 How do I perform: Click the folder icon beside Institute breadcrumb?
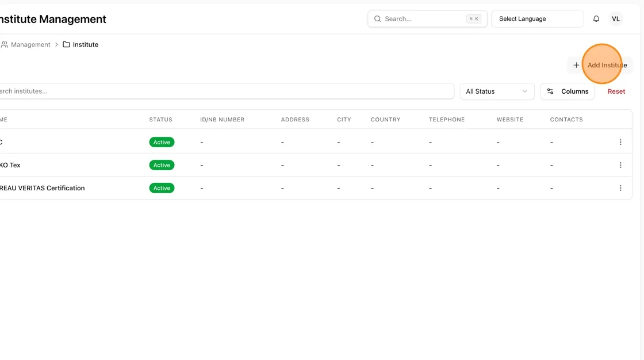point(66,44)
